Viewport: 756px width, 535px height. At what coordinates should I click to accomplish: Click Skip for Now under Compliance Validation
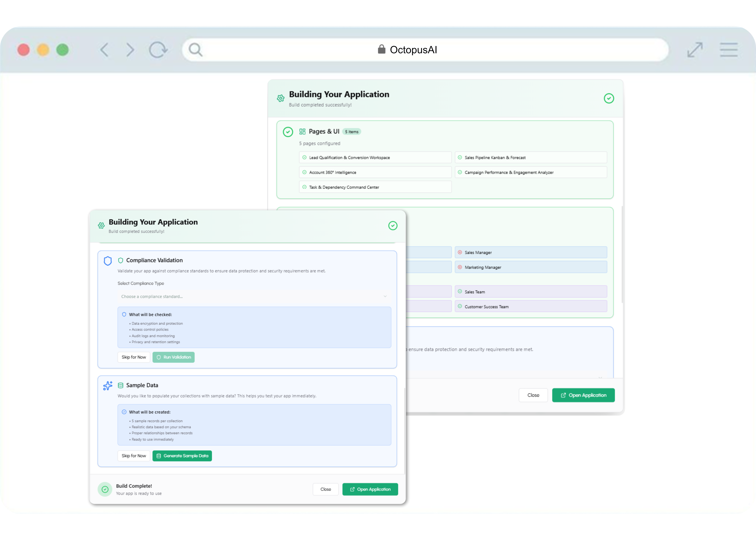tap(134, 357)
